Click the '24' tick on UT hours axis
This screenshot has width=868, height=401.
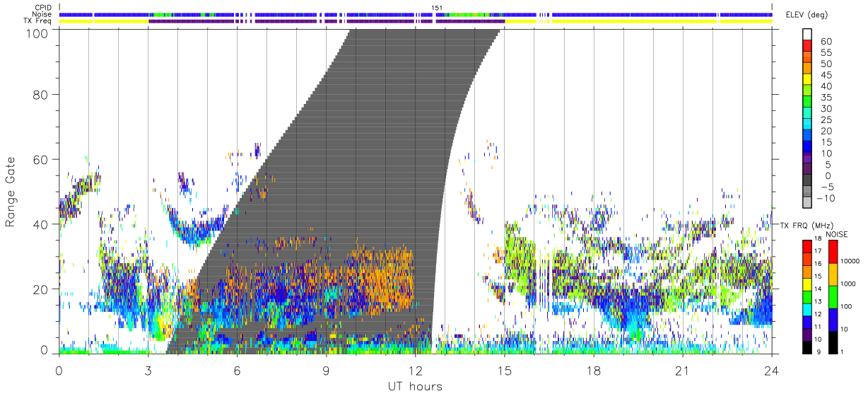pos(771,371)
